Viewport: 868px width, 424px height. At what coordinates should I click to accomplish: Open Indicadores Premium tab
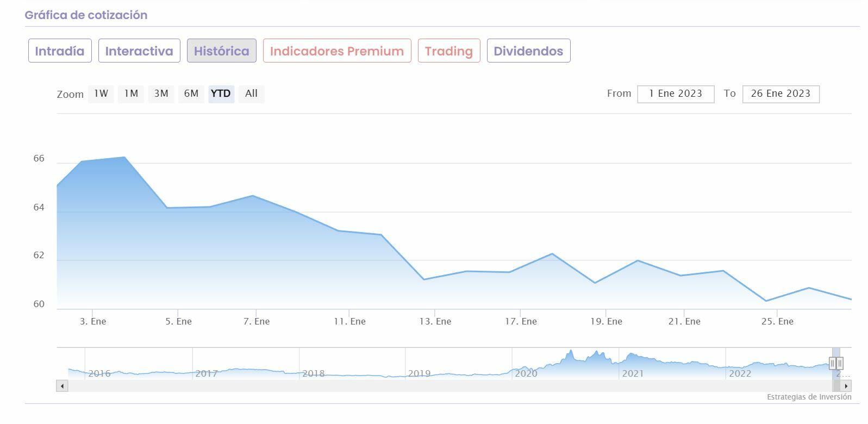(337, 51)
